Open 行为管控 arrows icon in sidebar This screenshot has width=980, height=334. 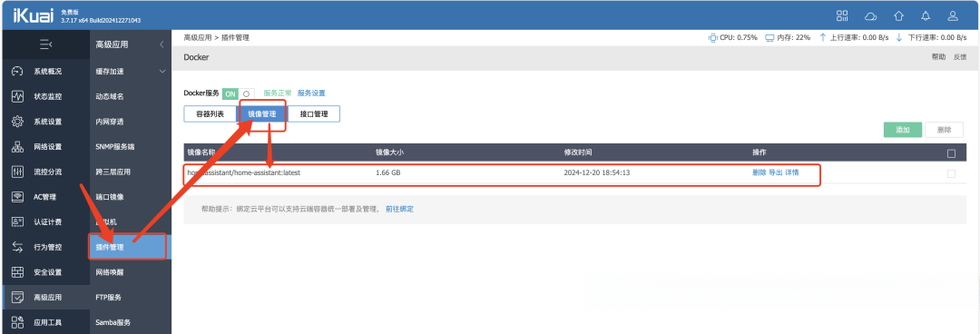pos(17,247)
